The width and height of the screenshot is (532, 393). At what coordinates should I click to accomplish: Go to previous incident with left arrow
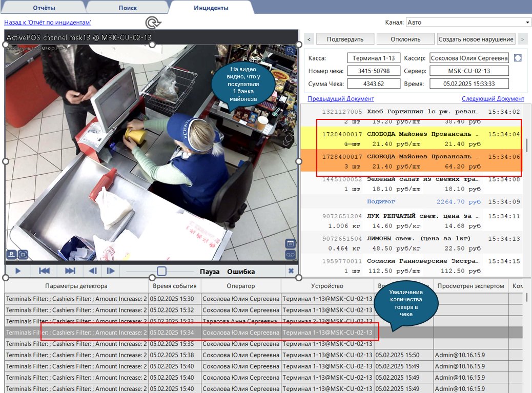coord(309,39)
